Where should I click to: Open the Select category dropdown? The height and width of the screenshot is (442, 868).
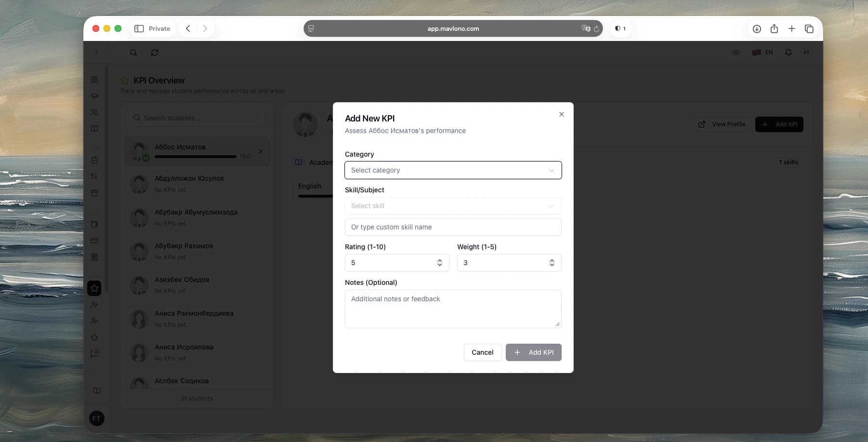tap(453, 170)
